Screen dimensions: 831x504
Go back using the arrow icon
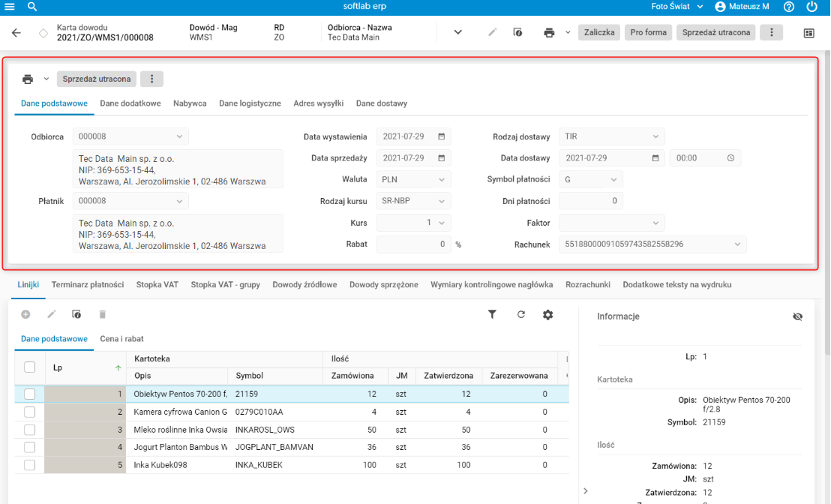point(16,33)
